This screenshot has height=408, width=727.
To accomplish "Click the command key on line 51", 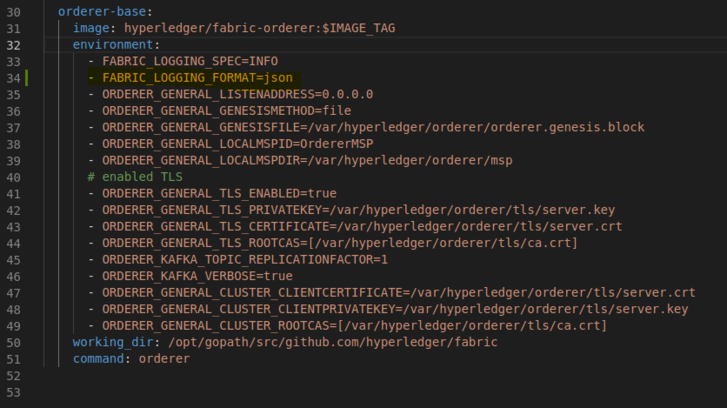I will click(98, 359).
